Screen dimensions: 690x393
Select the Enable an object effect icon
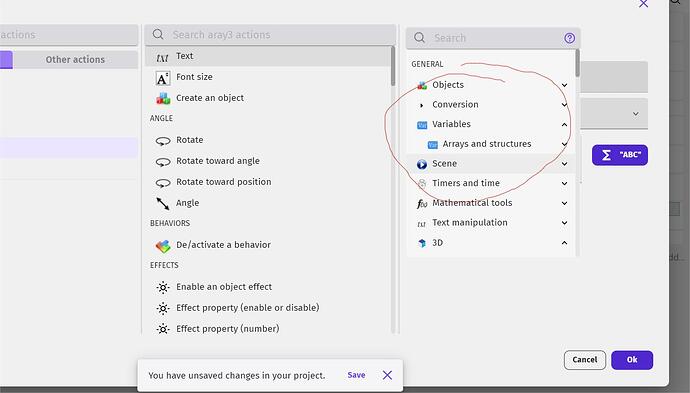click(163, 287)
